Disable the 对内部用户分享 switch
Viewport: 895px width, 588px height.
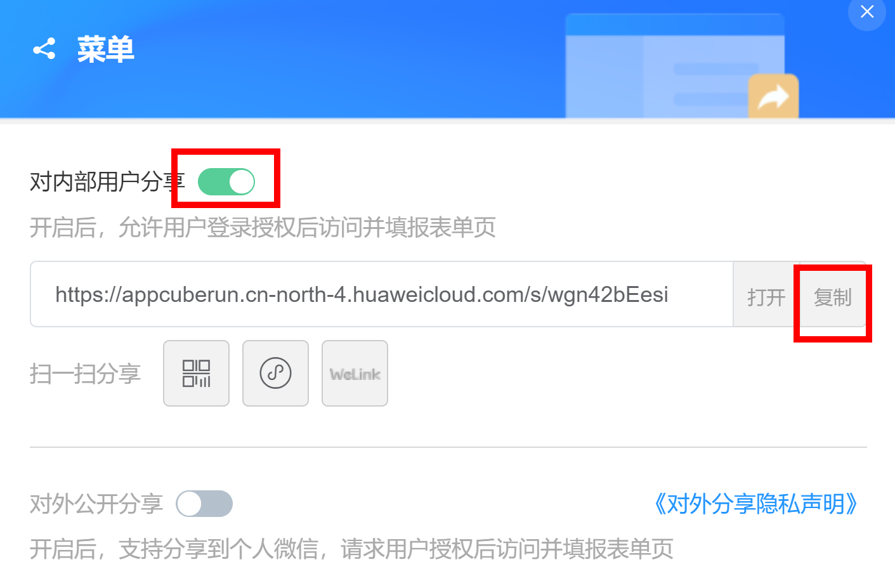[226, 181]
